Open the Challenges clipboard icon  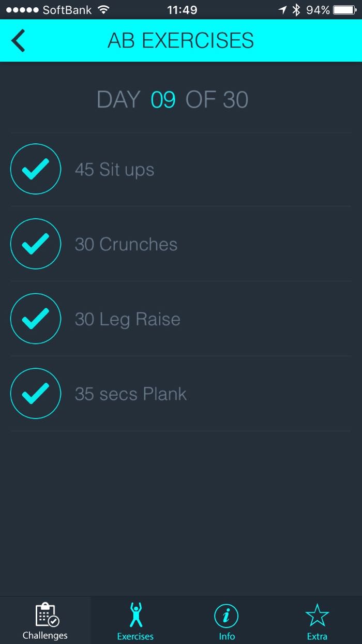point(47,615)
